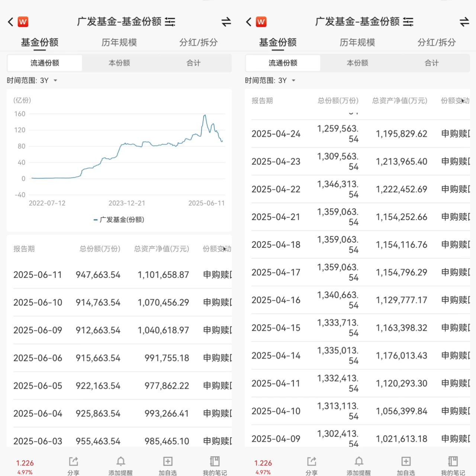
Task: Select the 2025-04-22 row date
Action: (276, 189)
